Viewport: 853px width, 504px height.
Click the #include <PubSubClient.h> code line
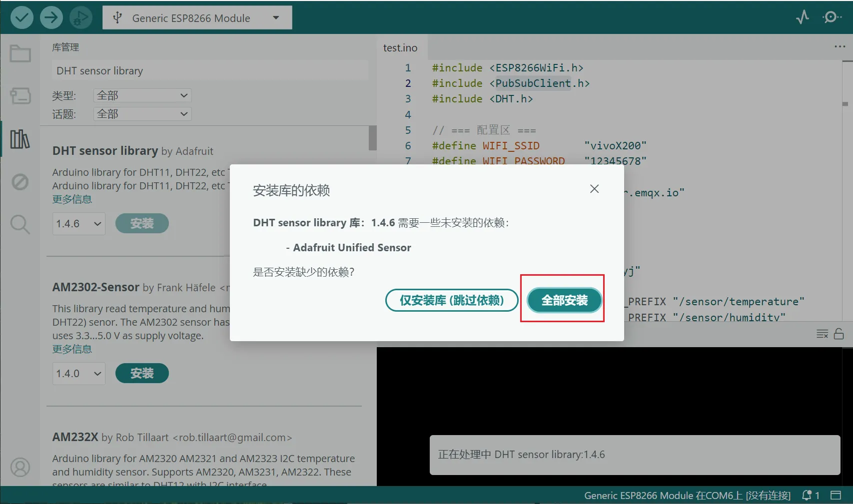(511, 83)
